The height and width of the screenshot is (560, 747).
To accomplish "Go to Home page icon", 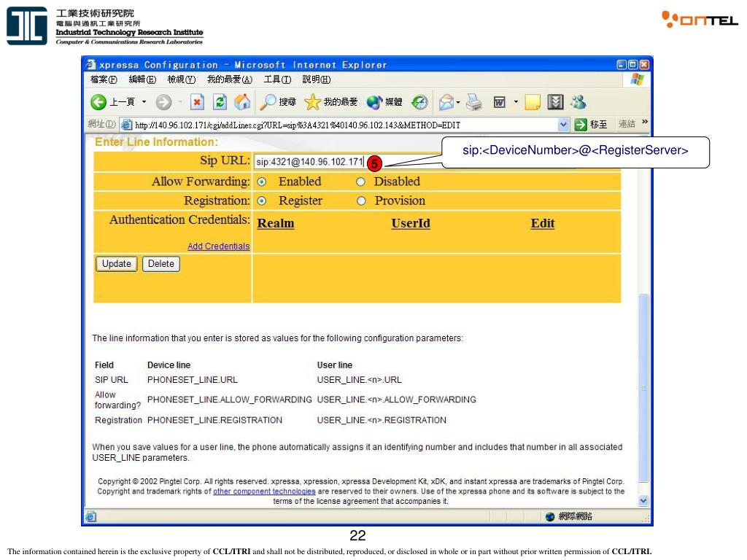I will 241,102.
